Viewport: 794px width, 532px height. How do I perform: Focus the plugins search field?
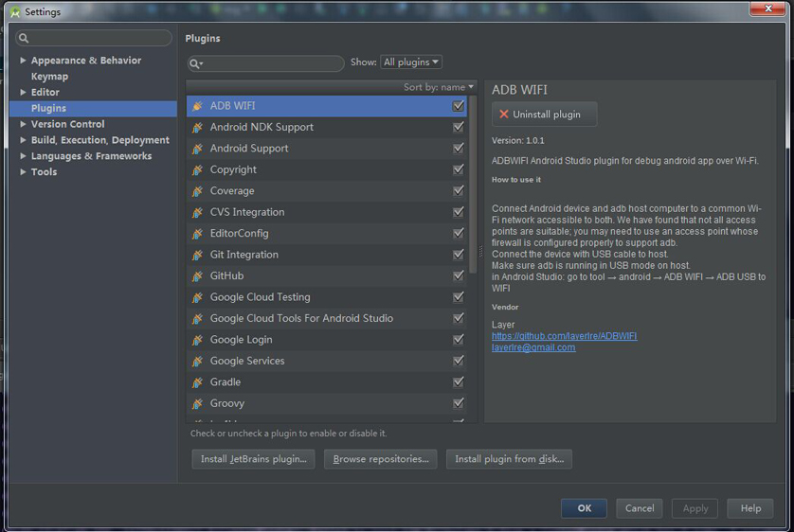(266, 63)
